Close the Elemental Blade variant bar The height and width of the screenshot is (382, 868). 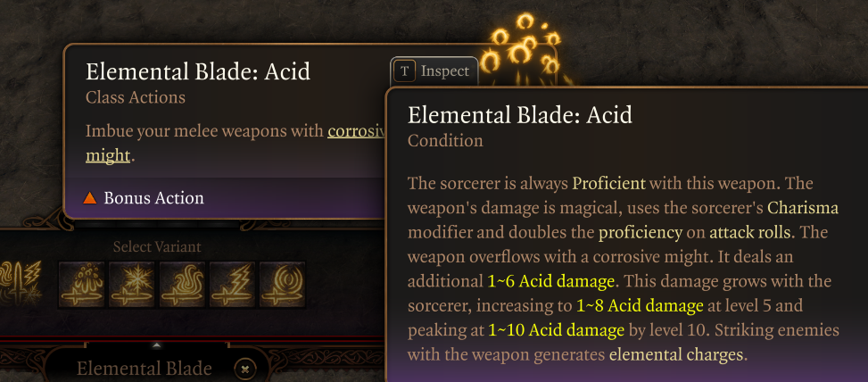click(246, 368)
